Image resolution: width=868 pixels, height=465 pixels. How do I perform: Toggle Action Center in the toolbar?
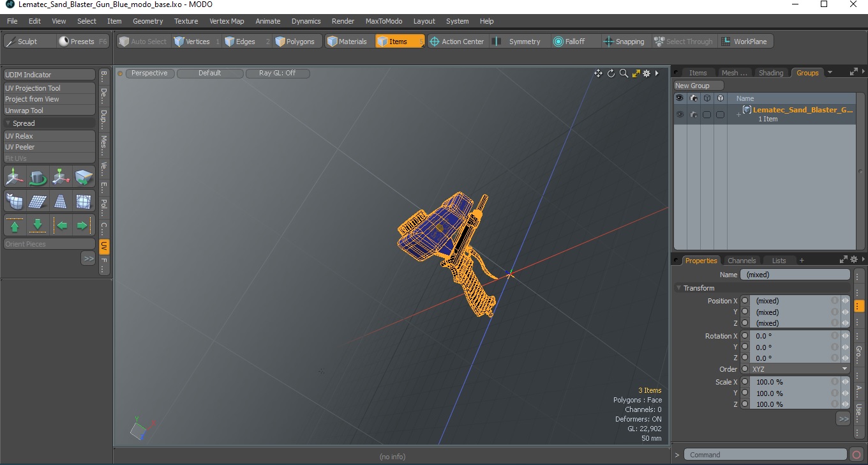pyautogui.click(x=457, y=42)
